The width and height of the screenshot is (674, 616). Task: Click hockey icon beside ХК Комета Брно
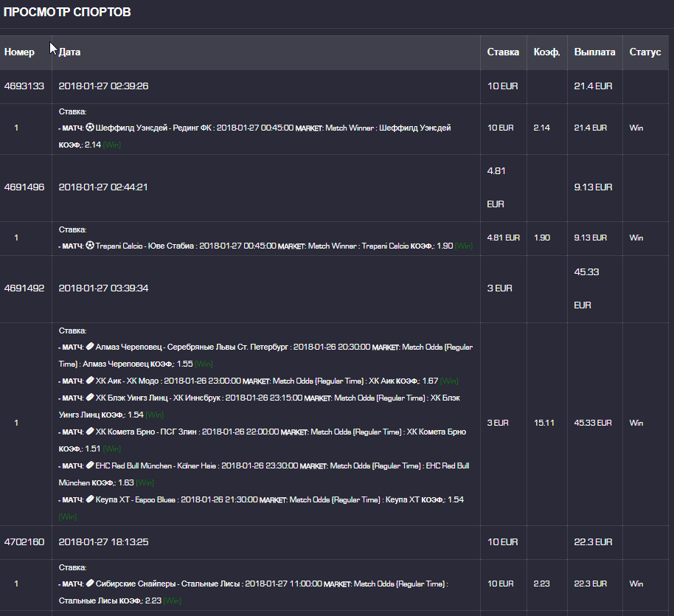[90, 432]
